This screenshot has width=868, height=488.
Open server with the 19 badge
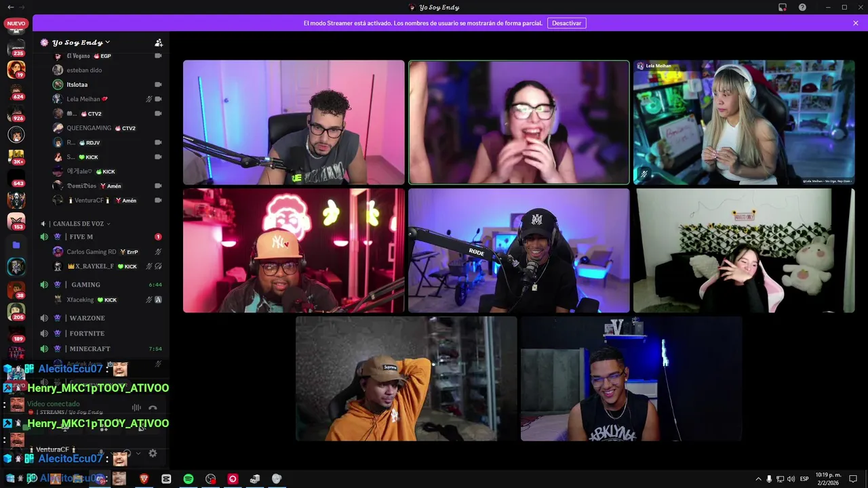pos(16,69)
